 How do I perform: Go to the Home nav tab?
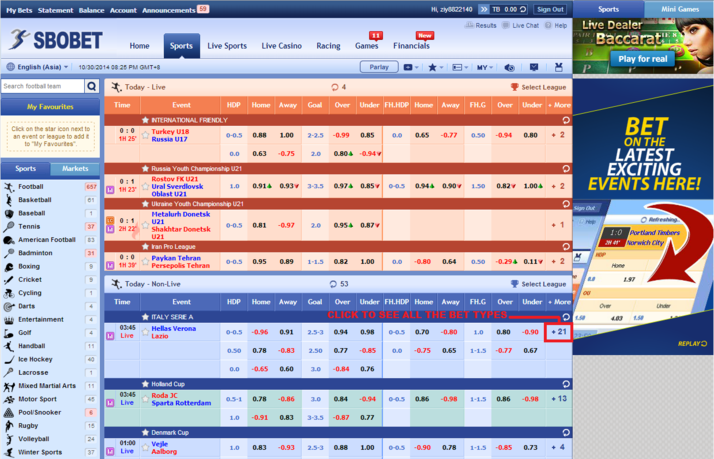coord(139,46)
